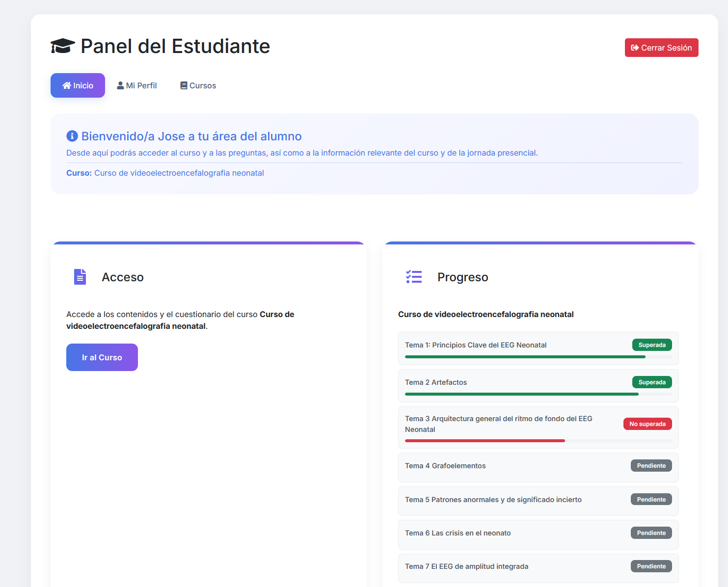Click the graduation cap icon beside the title
This screenshot has height=587, width=728.
(62, 46)
